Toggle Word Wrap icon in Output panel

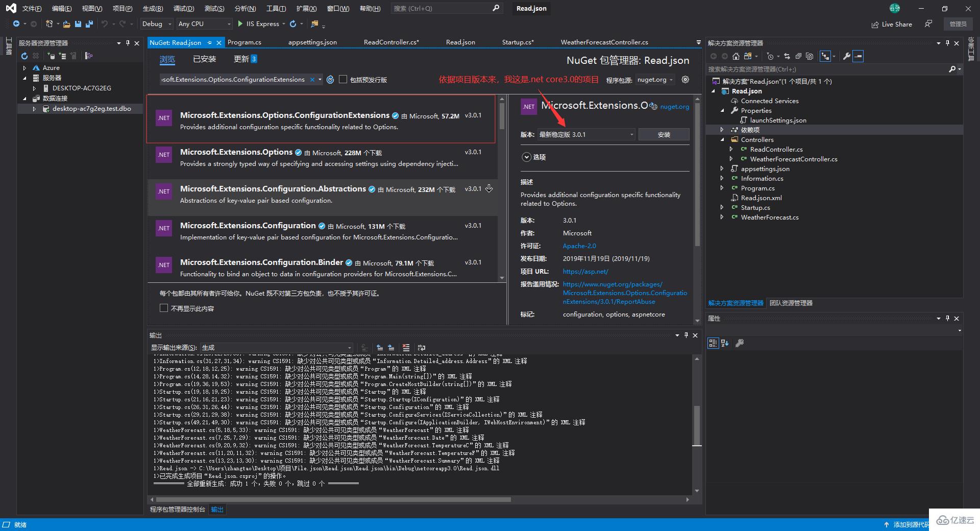[x=421, y=348]
